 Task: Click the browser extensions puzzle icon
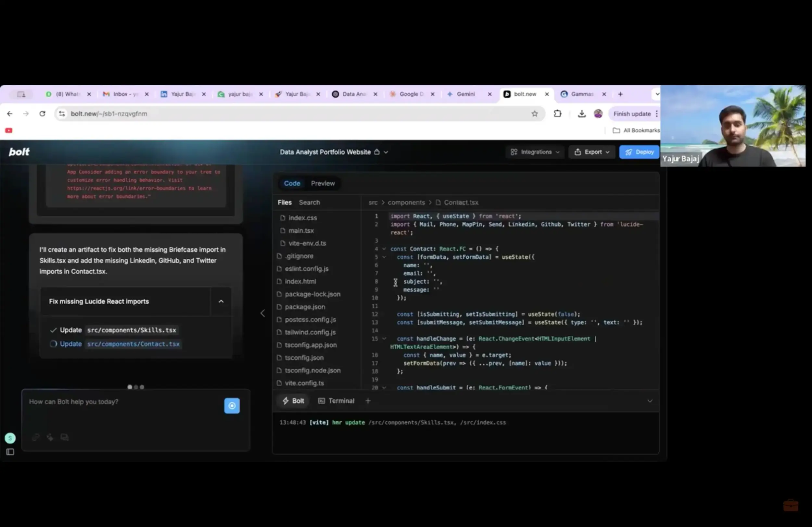(x=557, y=114)
